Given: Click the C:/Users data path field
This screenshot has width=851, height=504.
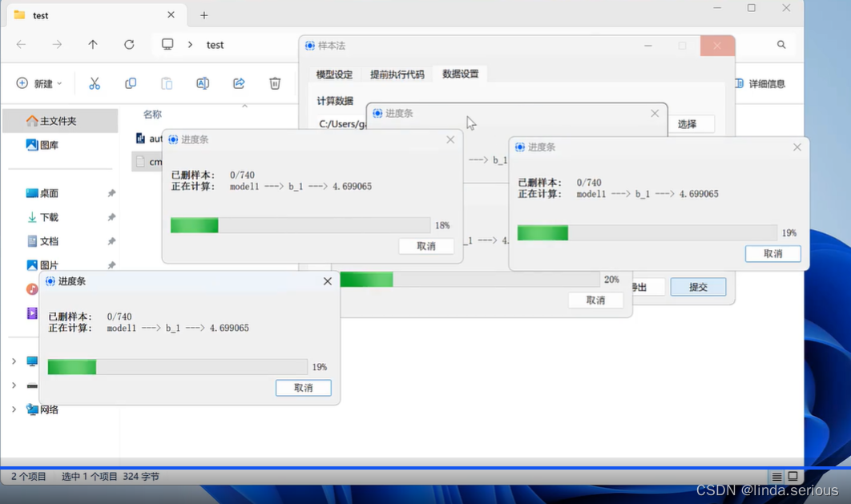Looking at the screenshot, I should click(342, 123).
